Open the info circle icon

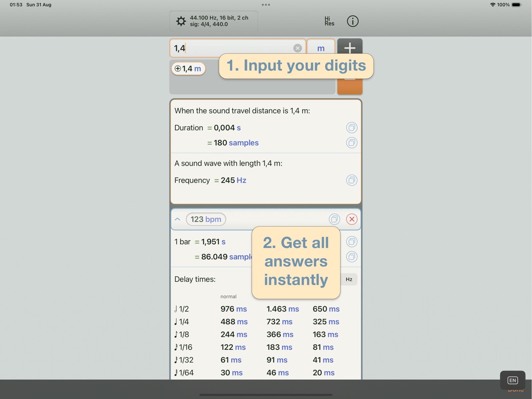353,21
